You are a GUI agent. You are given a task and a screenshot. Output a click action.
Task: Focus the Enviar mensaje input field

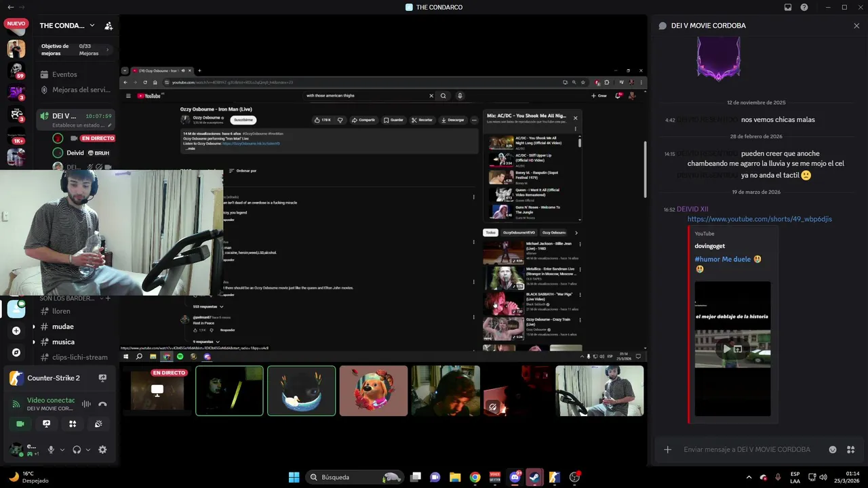747,449
